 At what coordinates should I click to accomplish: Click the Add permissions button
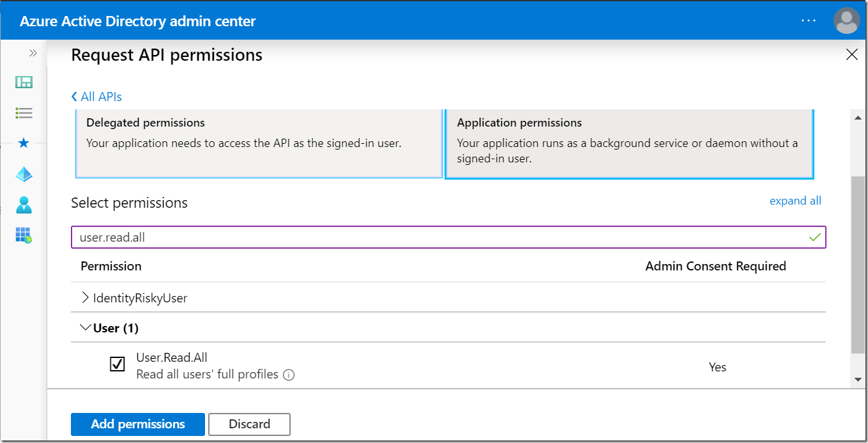click(x=138, y=424)
